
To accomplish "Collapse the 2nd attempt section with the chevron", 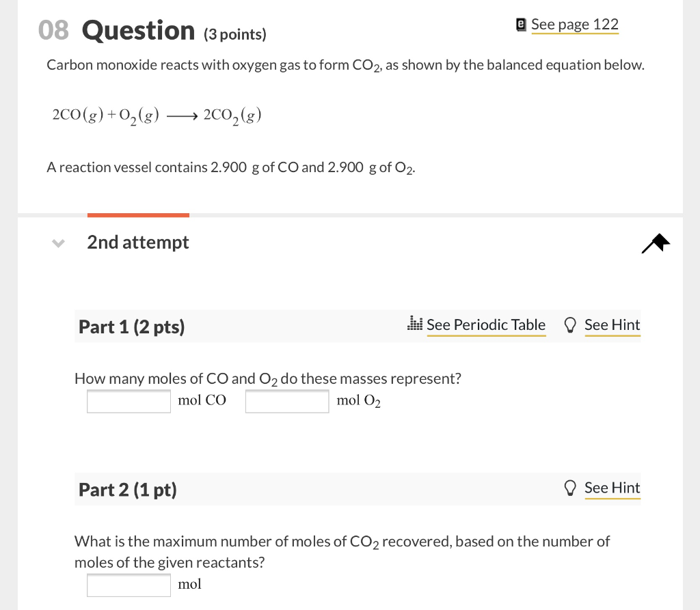I will point(58,242).
